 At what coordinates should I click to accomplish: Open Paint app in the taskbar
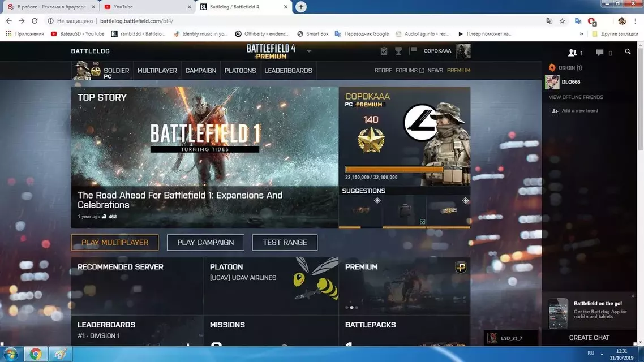(x=61, y=354)
